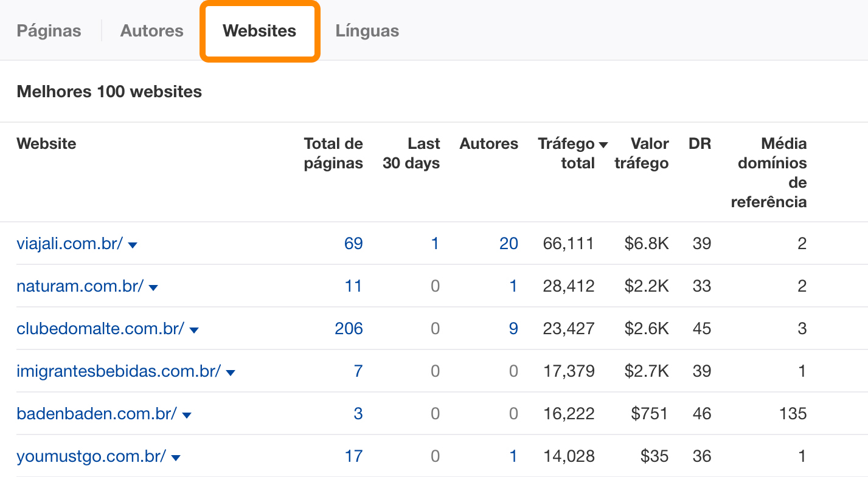Open the Autores tab
The image size is (868, 477).
[151, 31]
